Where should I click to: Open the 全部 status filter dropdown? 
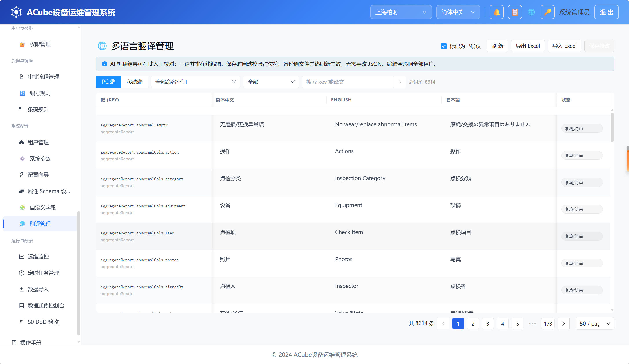(271, 82)
